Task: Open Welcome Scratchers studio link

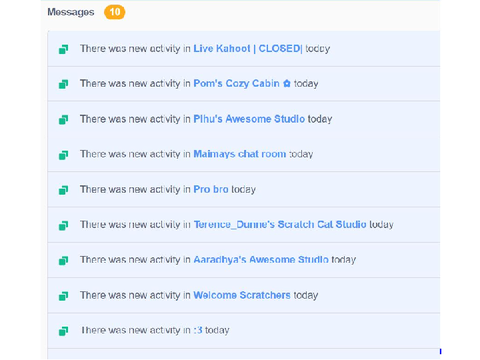Action: (x=242, y=295)
